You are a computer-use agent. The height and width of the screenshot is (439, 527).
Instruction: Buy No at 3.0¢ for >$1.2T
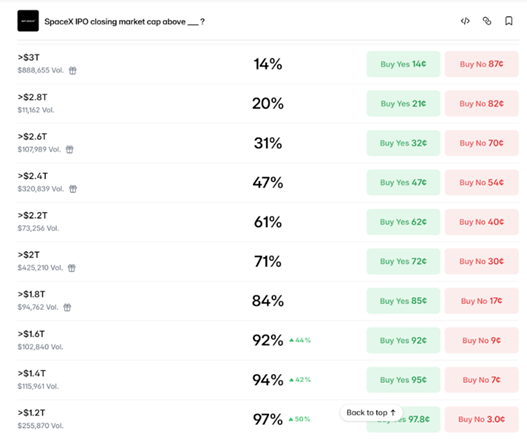[x=482, y=419]
